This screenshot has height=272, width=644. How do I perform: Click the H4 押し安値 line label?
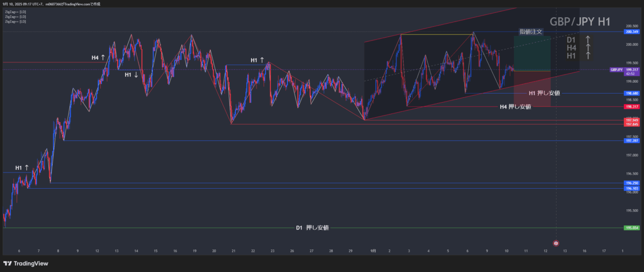(515, 106)
